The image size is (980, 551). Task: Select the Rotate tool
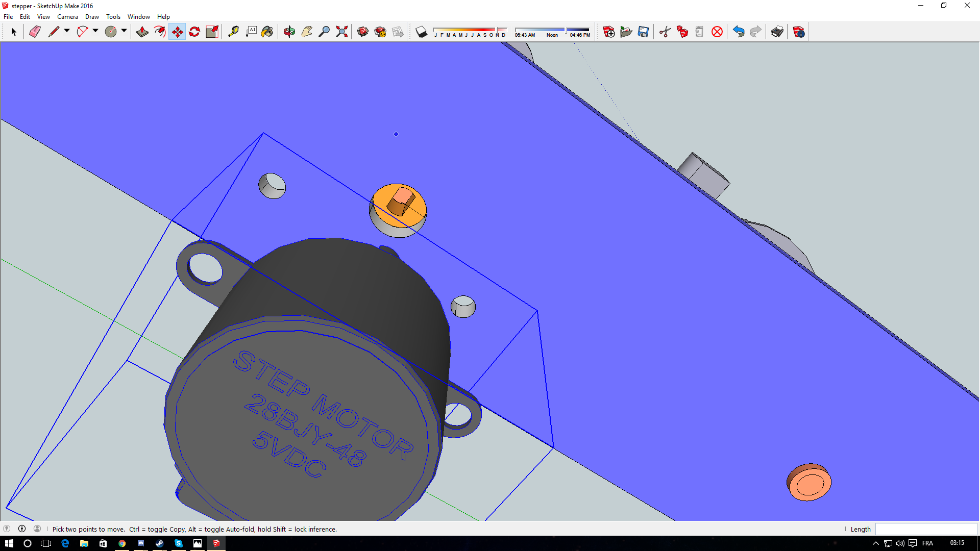194,32
